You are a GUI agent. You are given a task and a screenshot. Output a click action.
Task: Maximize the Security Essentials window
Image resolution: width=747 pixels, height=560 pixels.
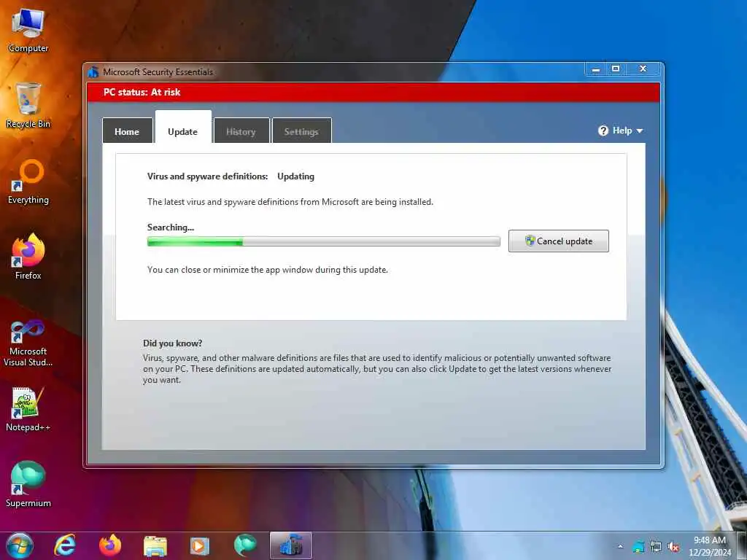pos(616,69)
